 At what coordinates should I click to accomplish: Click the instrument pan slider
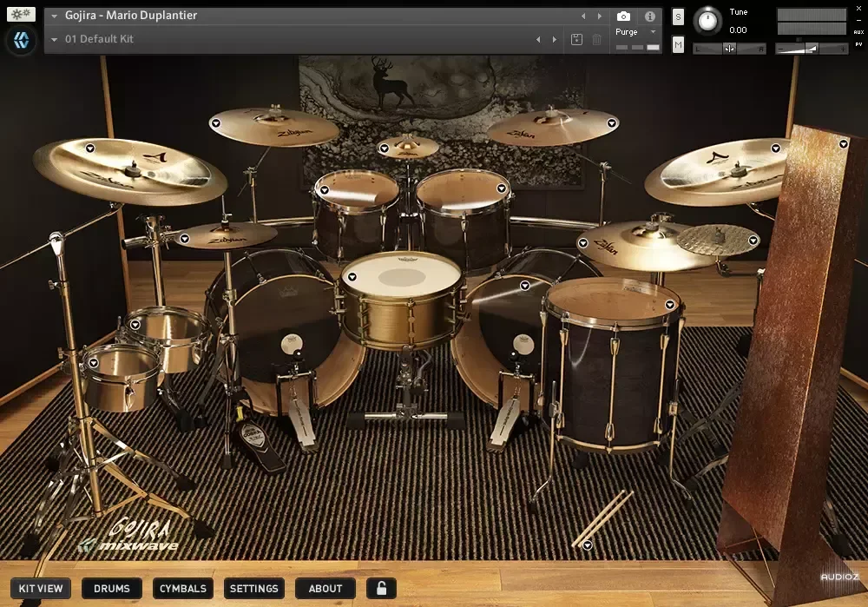point(730,49)
